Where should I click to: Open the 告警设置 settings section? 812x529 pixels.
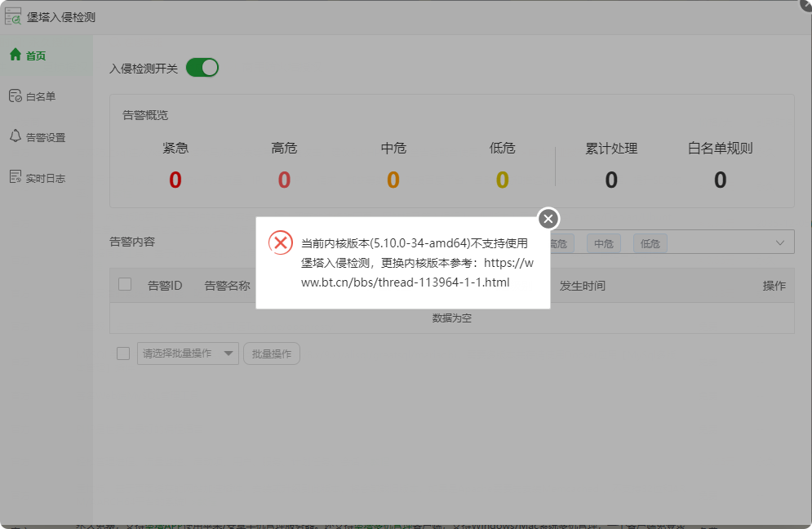click(x=41, y=136)
